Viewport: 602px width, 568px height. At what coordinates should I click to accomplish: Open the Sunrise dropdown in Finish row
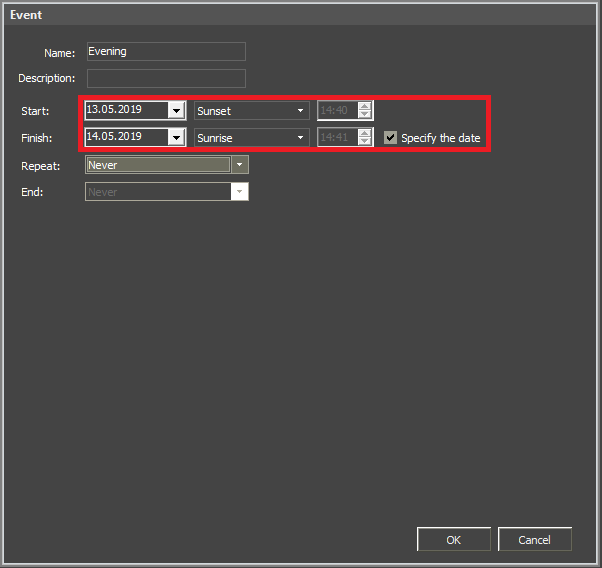(x=251, y=138)
